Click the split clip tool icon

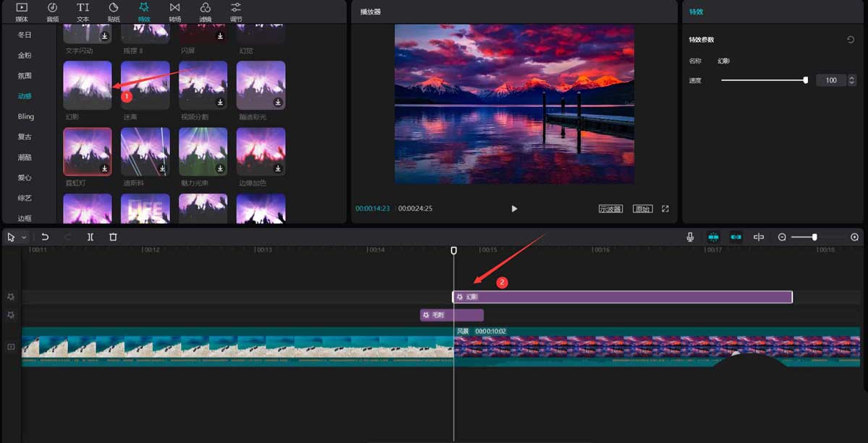[x=90, y=237]
